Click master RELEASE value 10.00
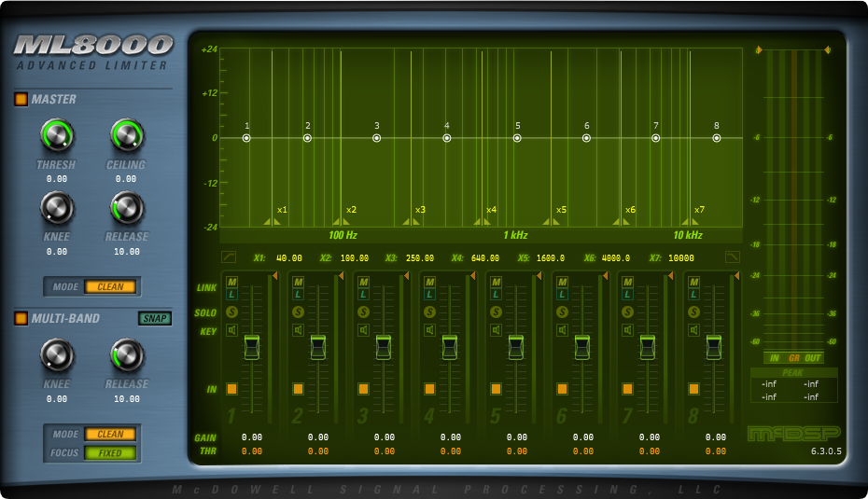The image size is (868, 499). [127, 251]
